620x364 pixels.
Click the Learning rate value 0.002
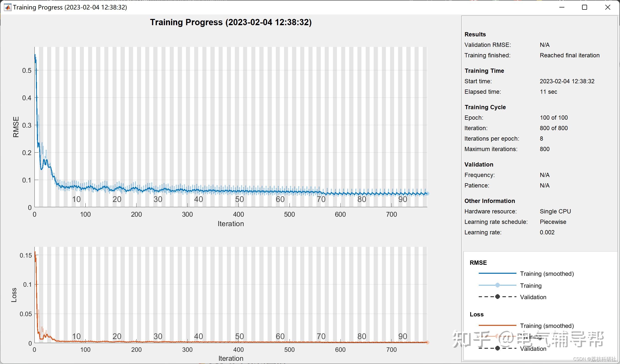(547, 232)
